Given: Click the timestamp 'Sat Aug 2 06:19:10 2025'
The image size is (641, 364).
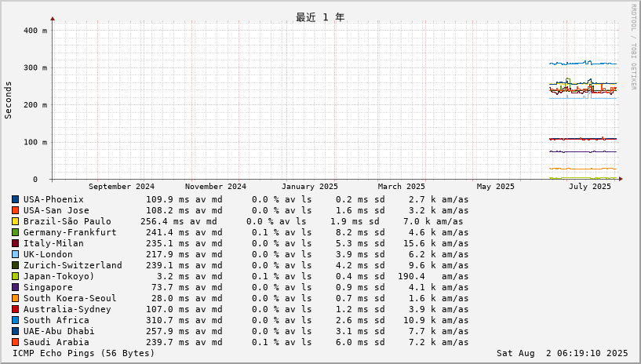Looking at the screenshot, I should [562, 353].
